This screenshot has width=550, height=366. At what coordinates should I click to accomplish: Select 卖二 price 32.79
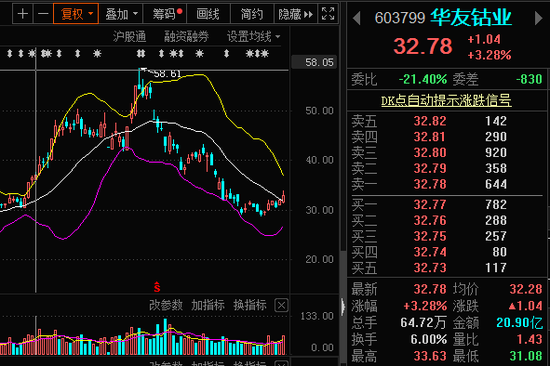point(430,168)
